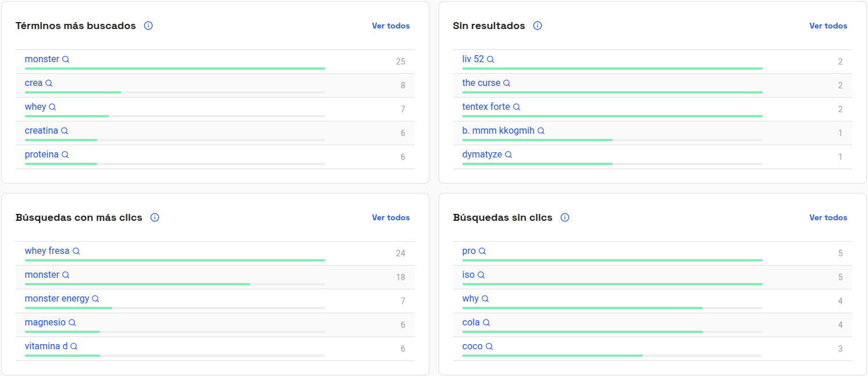Image resolution: width=868 pixels, height=376 pixels.
Task: Click the count 3 beside coco
Action: point(840,349)
